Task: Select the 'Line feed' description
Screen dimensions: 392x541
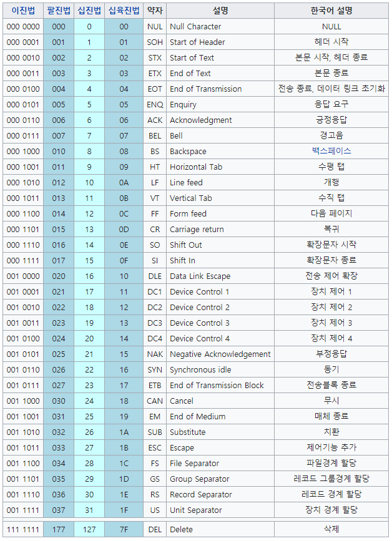Action: pyautogui.click(x=187, y=183)
